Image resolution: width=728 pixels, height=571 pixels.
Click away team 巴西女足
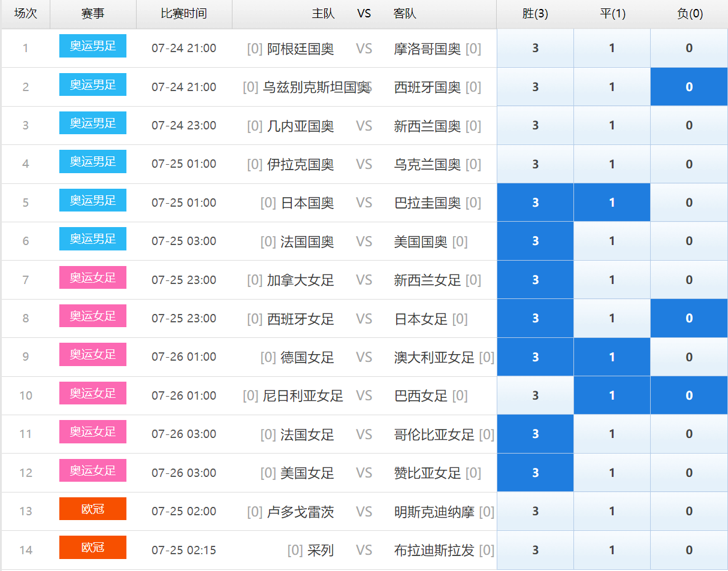(421, 396)
